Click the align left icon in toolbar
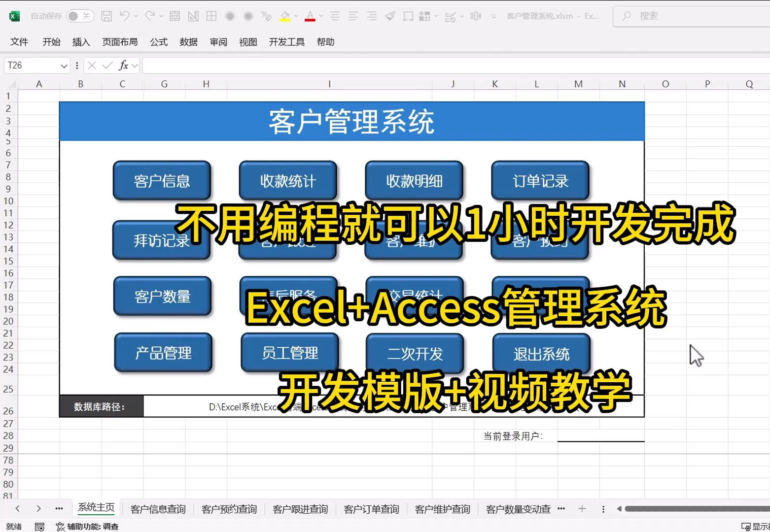Image resolution: width=770 pixels, height=532 pixels. coord(353,16)
